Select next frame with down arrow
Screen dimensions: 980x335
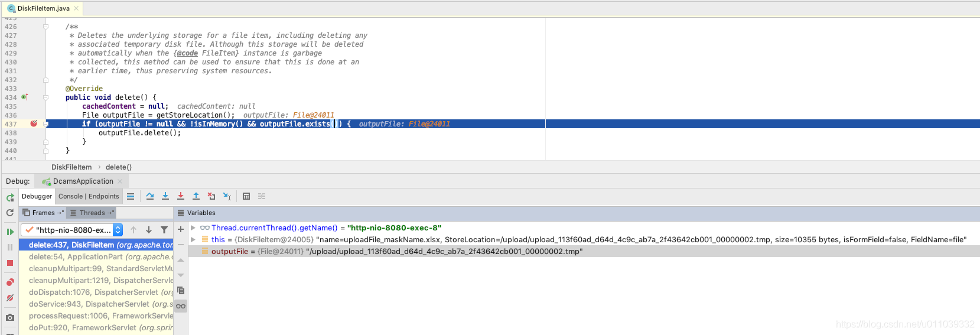(x=149, y=230)
